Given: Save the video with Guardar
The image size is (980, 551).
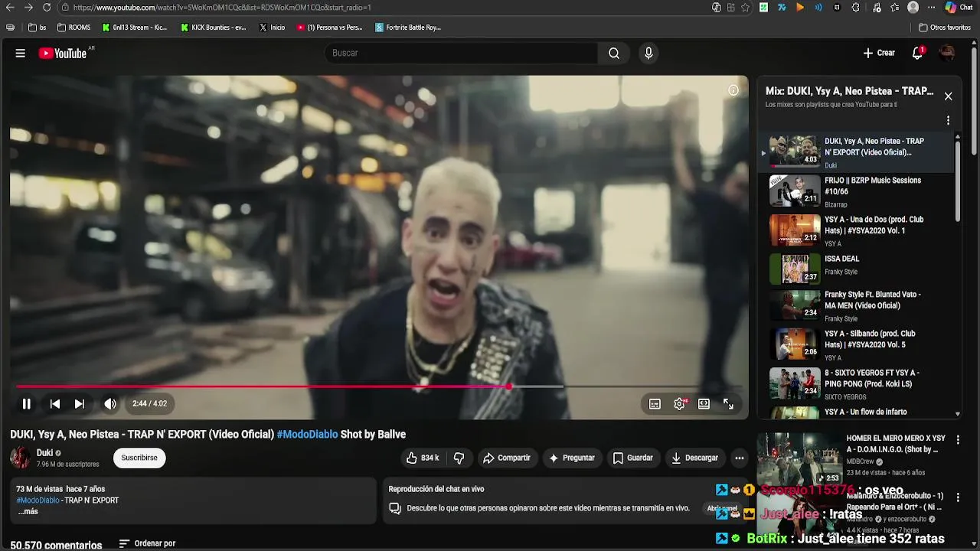Looking at the screenshot, I should pyautogui.click(x=632, y=458).
